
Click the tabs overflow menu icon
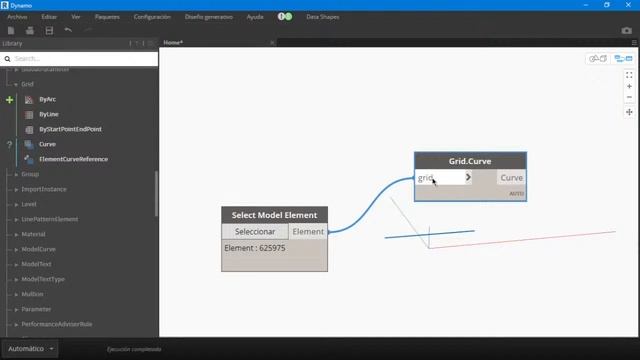click(634, 42)
